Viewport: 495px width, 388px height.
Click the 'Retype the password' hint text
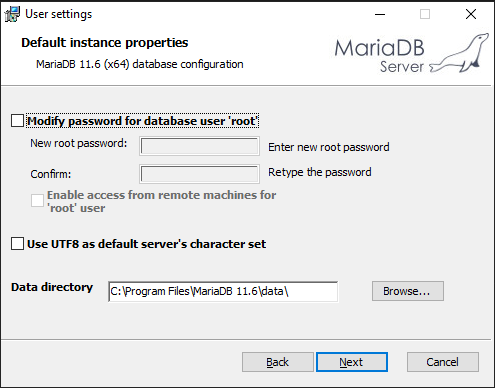(320, 172)
